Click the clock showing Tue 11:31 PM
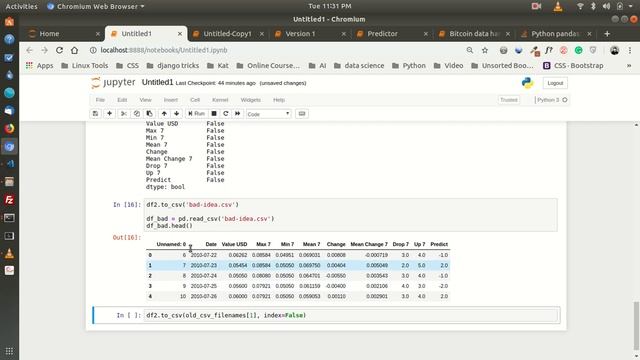Viewport: 640px width, 360px height. [329, 6]
